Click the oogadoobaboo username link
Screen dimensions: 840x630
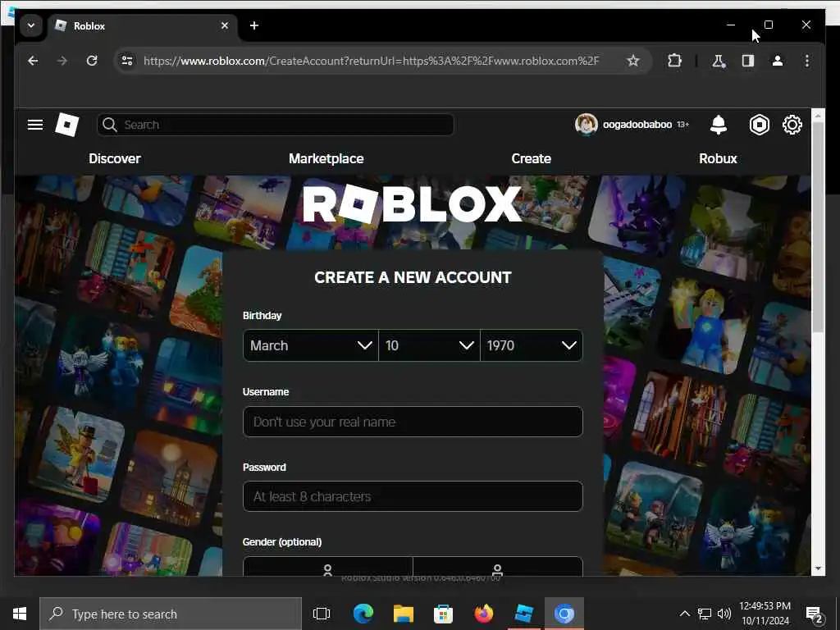coord(637,125)
